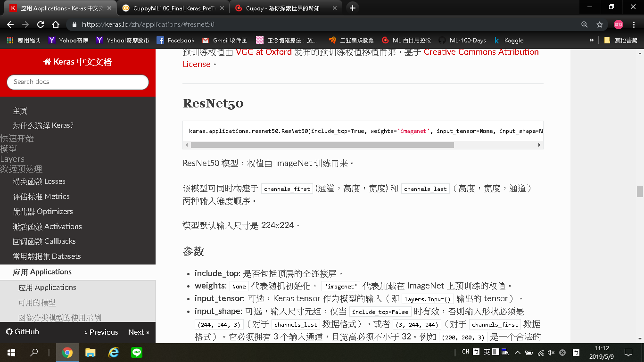Open the Kaggle bookmark

(508, 41)
